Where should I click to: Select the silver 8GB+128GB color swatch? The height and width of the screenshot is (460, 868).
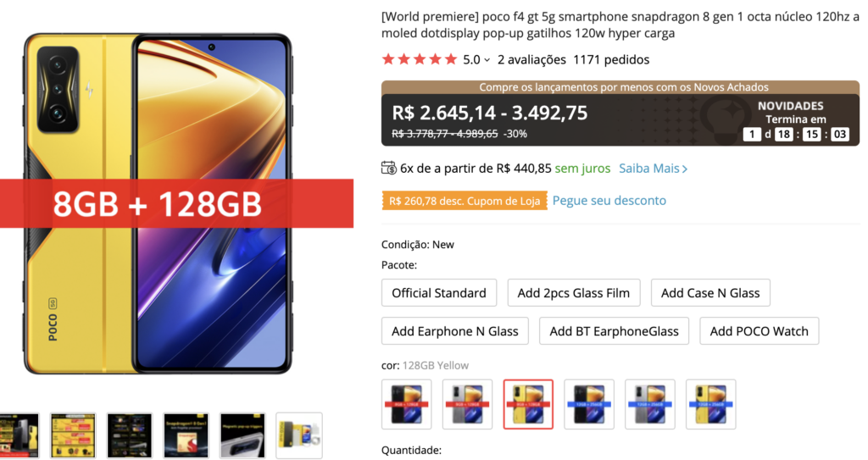click(x=467, y=404)
